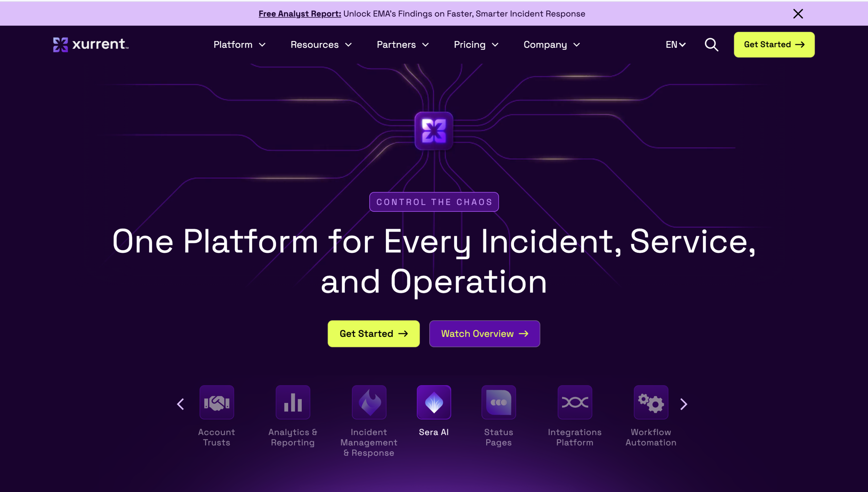The height and width of the screenshot is (492, 868).
Task: Click the glowing Xurrent chip logo
Action: 434,131
